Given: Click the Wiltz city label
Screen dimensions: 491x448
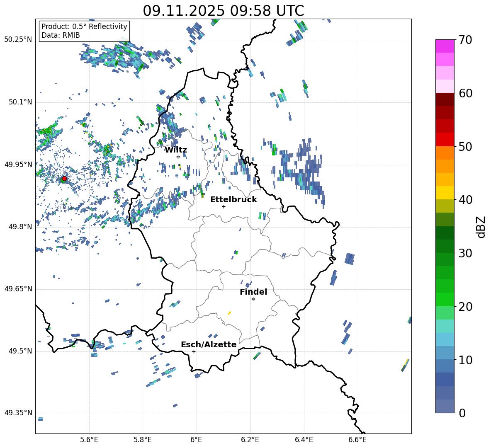Looking at the screenshot, I should (176, 150).
